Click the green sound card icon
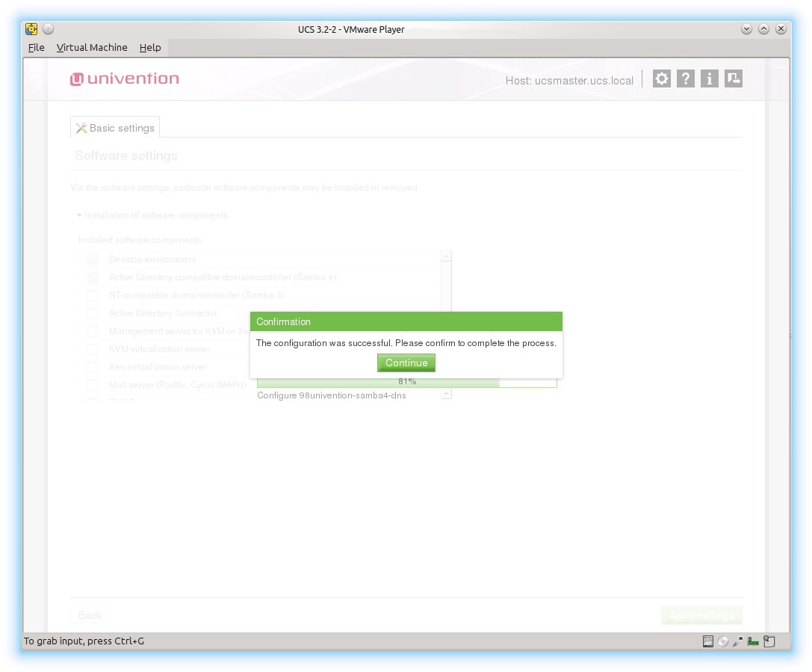Screen dimensions: 812x672 (x=753, y=641)
